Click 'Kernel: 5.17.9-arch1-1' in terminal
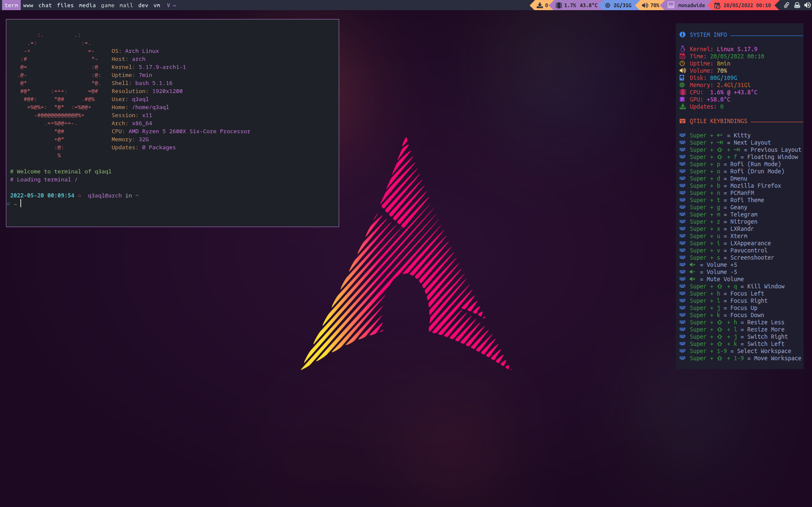This screenshot has height=507, width=812. [x=149, y=67]
